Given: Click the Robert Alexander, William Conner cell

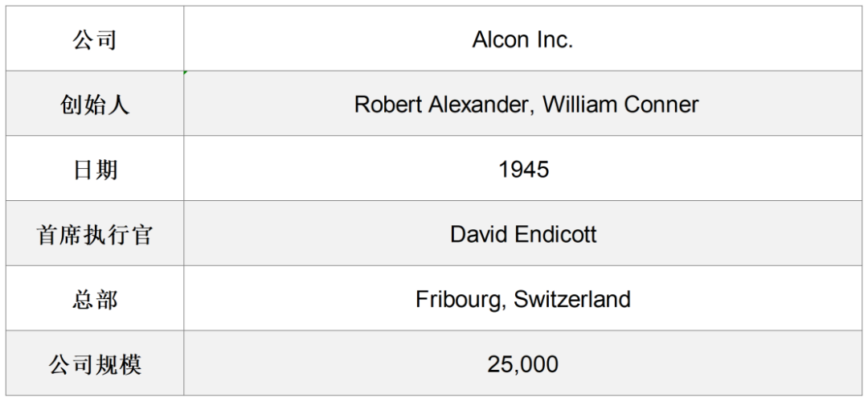Looking at the screenshot, I should tap(522, 104).
